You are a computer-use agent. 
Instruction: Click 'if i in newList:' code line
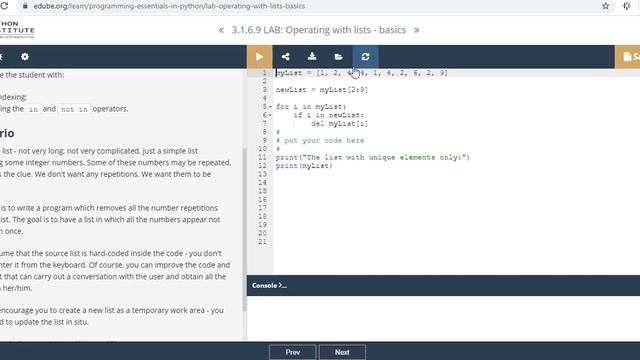click(329, 116)
